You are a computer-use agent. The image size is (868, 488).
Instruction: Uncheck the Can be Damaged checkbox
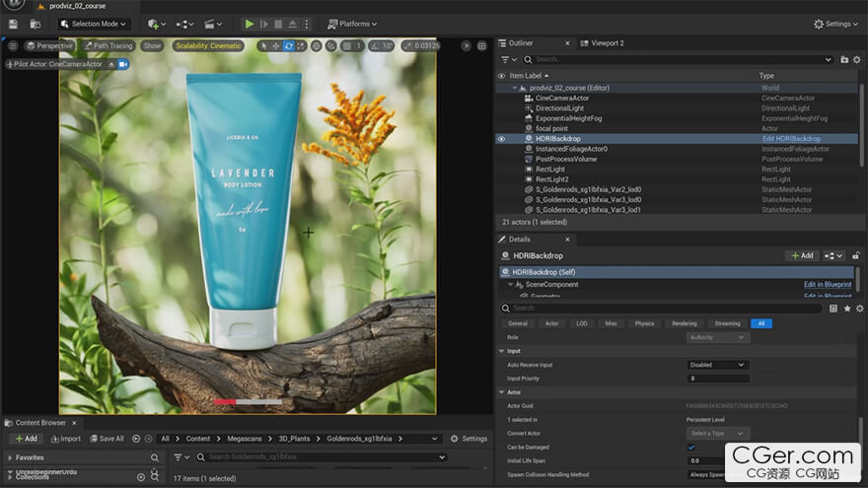click(690, 447)
